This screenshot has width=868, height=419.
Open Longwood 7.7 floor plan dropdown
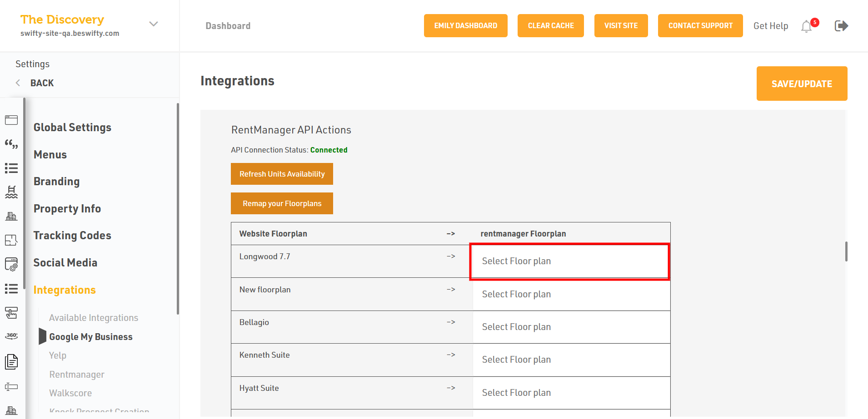569,261
